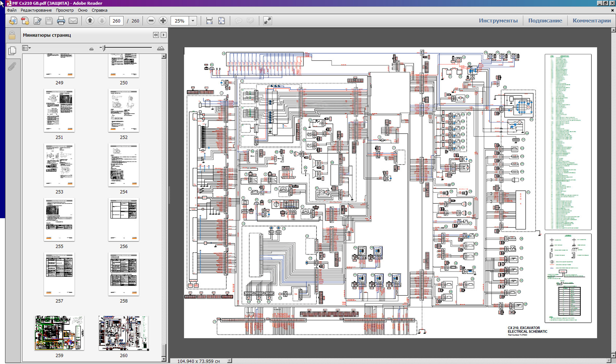The image size is (616, 364).
Task: Click the thumbnail size slider handle
Action: (x=104, y=48)
